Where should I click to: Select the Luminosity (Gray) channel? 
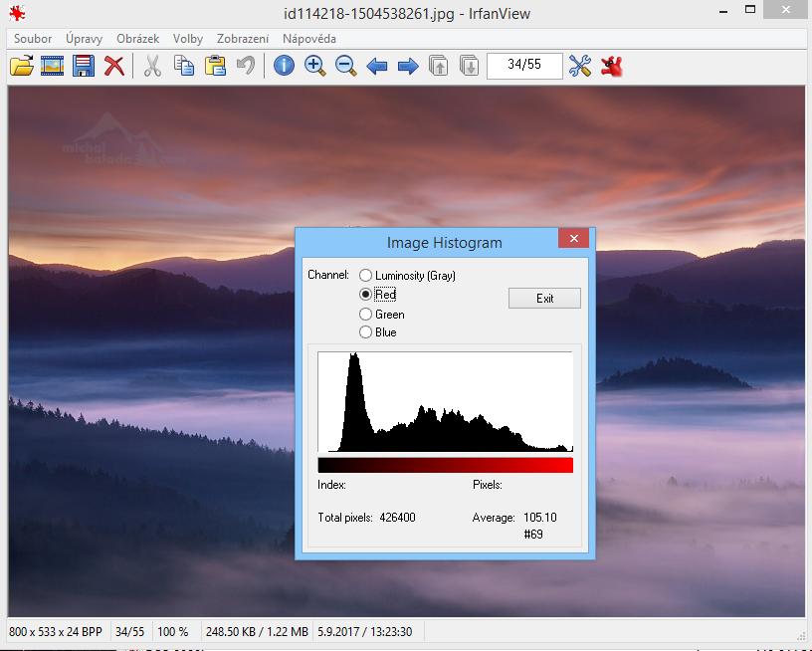click(366, 276)
